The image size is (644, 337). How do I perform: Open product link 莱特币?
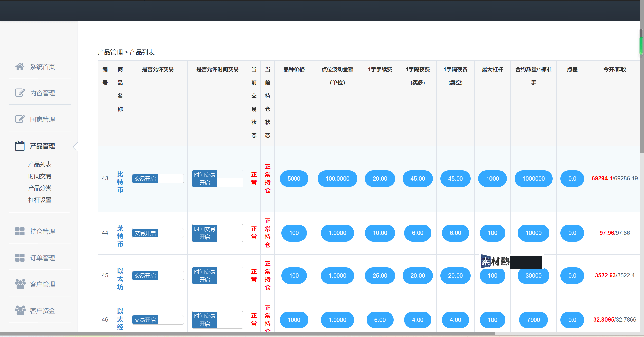tap(120, 236)
